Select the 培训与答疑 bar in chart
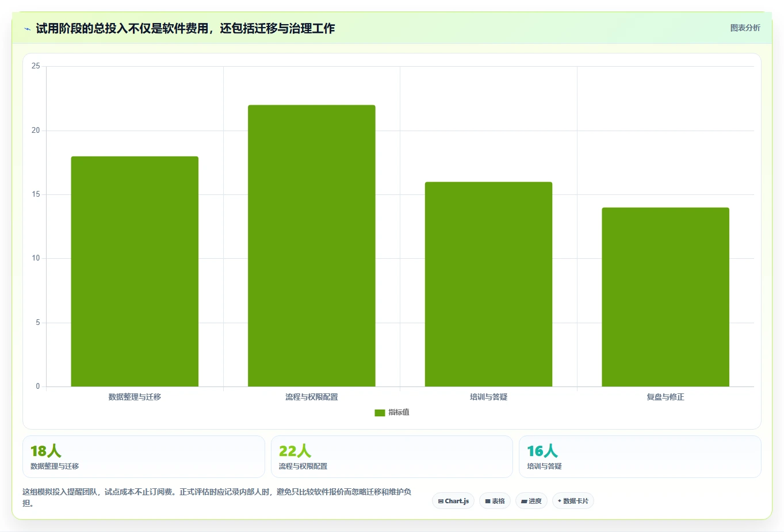Image resolution: width=784 pixels, height=532 pixels. [488, 284]
